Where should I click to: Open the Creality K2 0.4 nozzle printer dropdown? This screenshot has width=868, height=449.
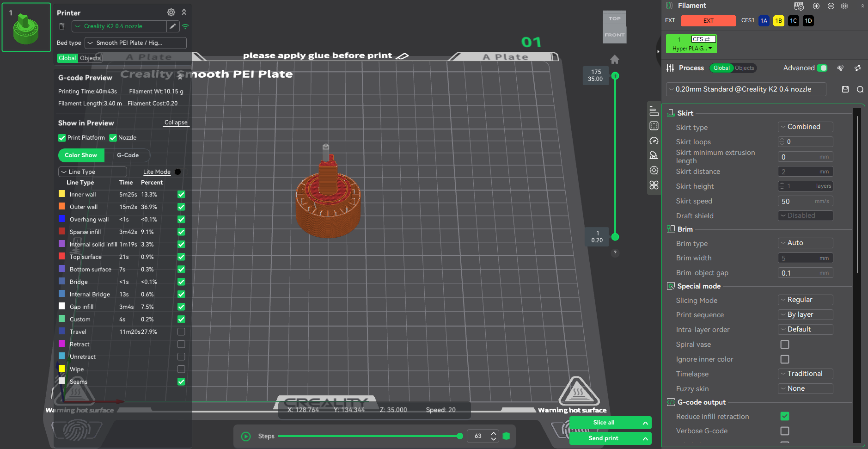[x=119, y=26]
